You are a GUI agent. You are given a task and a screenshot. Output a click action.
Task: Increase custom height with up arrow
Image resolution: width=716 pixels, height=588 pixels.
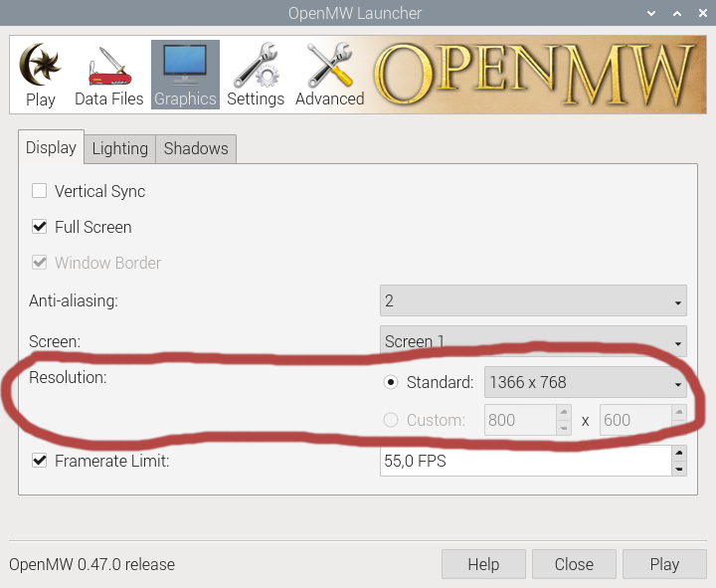pos(679,412)
